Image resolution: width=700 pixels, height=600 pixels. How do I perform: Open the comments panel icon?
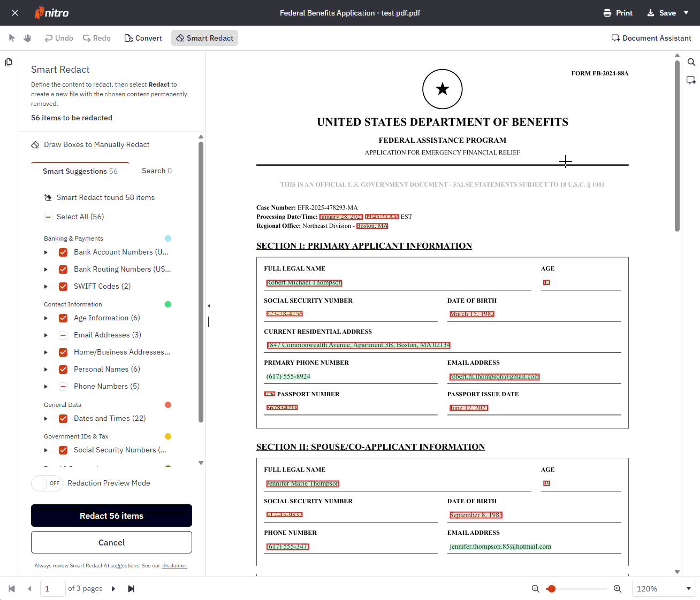(x=691, y=80)
